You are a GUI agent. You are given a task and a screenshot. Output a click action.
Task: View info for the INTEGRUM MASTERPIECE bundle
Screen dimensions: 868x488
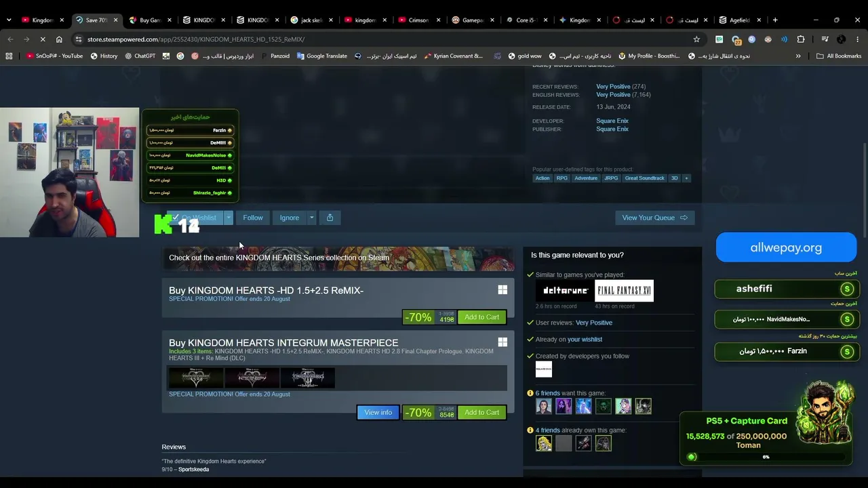378,412
